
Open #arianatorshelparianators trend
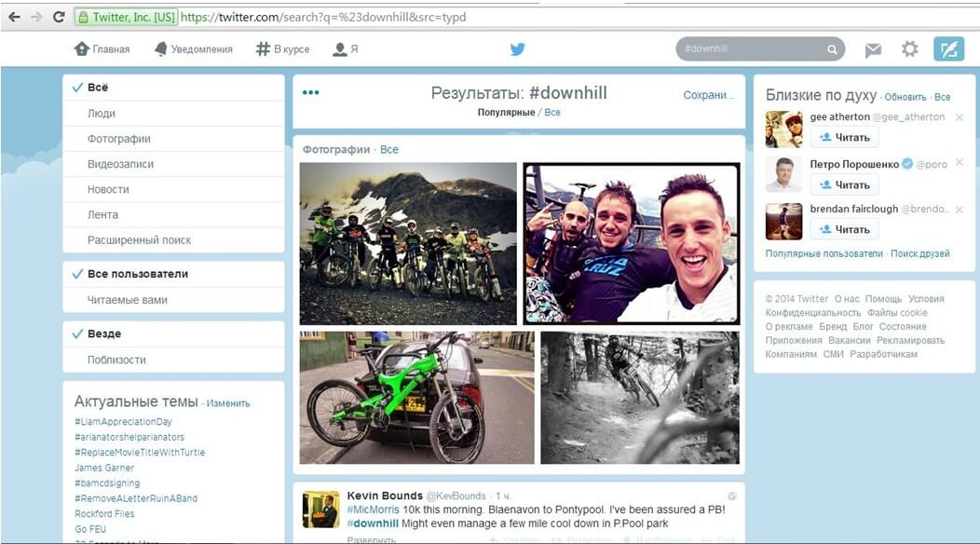129,437
